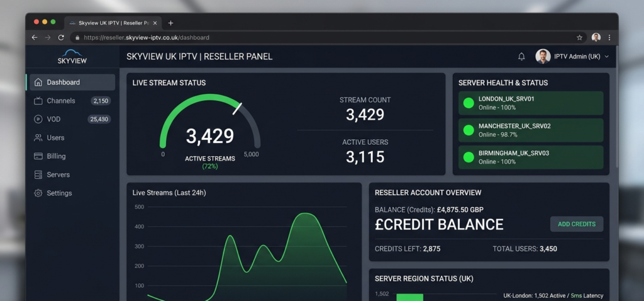The height and width of the screenshot is (301, 644).
Task: Click the BIRMINGHAM_UK_SRV03 green status dot
Action: pos(469,157)
